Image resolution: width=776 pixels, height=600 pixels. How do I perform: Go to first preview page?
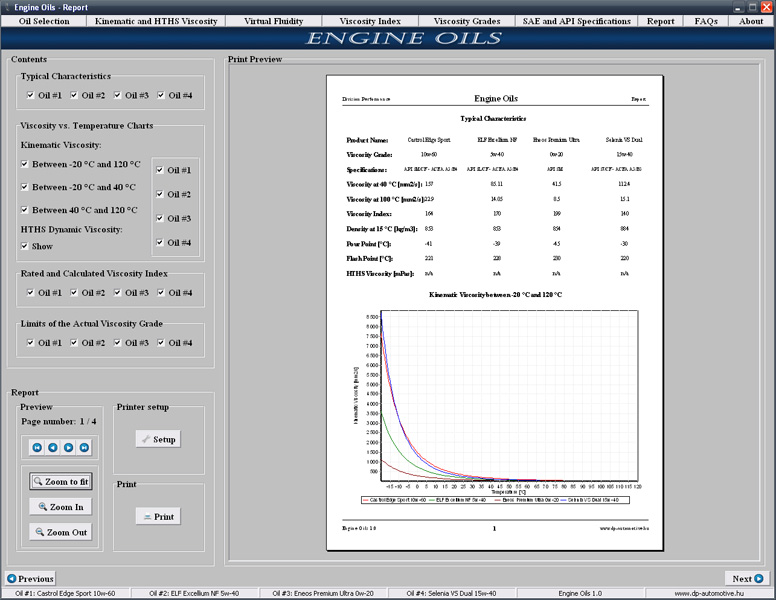click(37, 448)
